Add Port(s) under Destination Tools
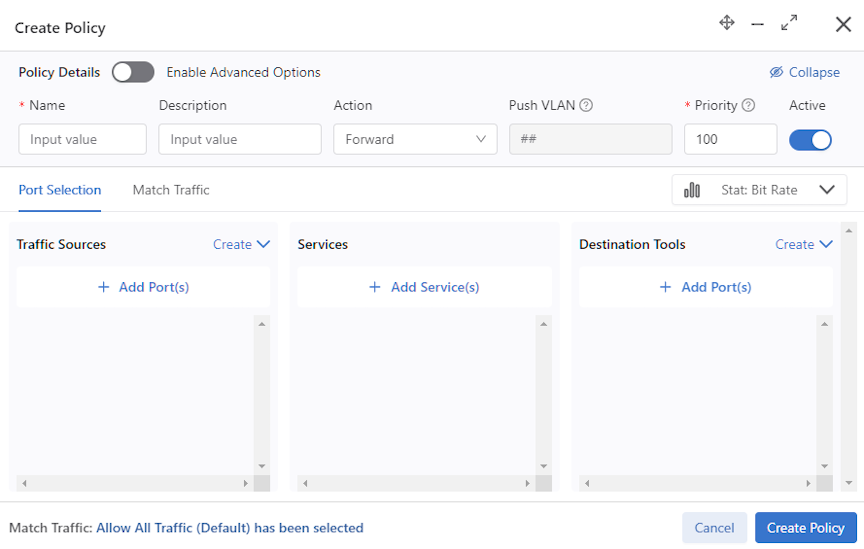 point(706,287)
